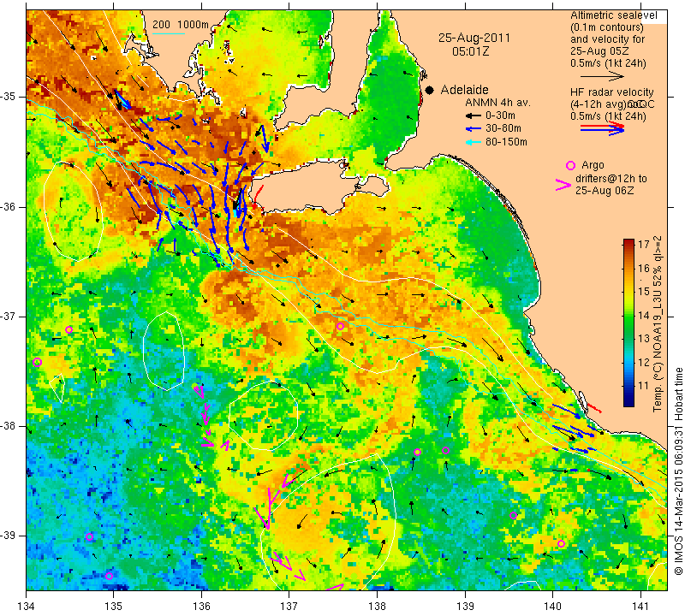Click the 'Adelaide' city label

(x=464, y=90)
